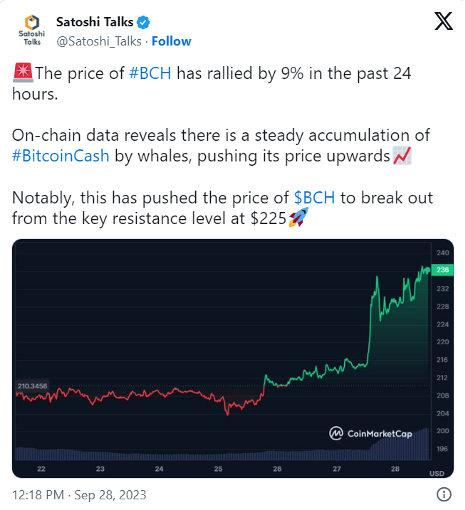465x510 pixels.
Task: Open the $BCH cashtag link
Action: click(x=314, y=198)
